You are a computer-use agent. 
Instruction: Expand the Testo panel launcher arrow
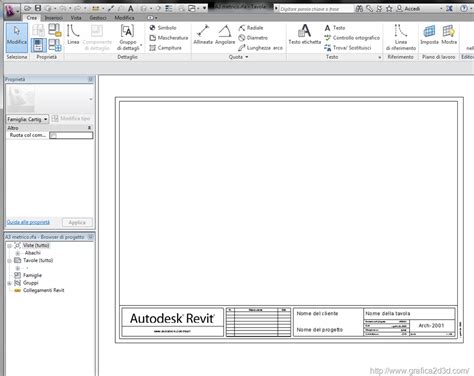click(380, 57)
